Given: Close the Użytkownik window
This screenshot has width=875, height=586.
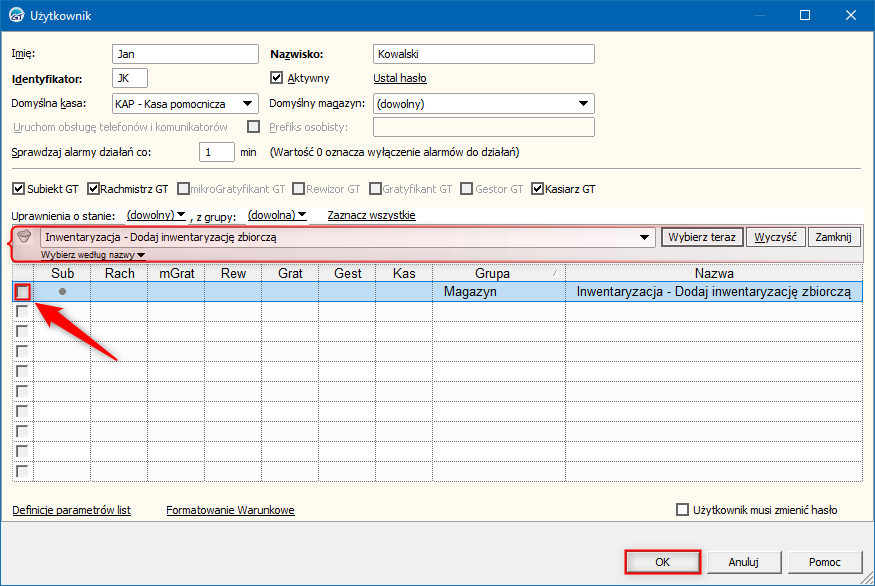Looking at the screenshot, I should [850, 15].
